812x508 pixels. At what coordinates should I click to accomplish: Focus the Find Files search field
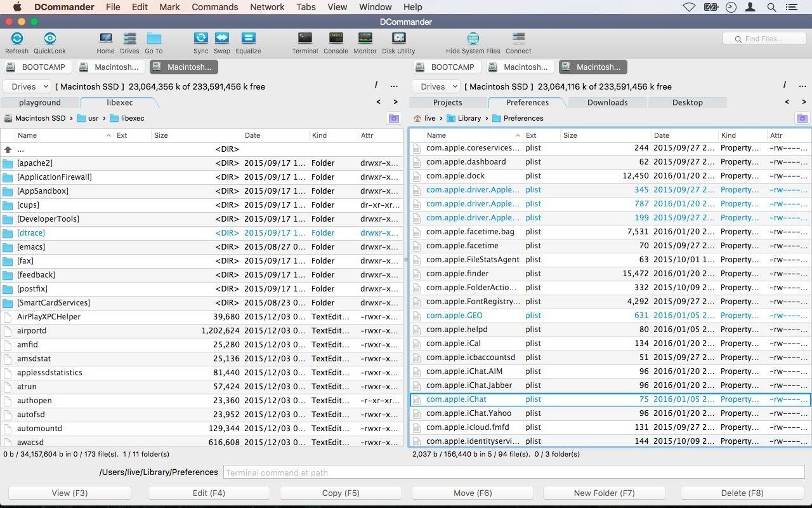click(x=764, y=39)
